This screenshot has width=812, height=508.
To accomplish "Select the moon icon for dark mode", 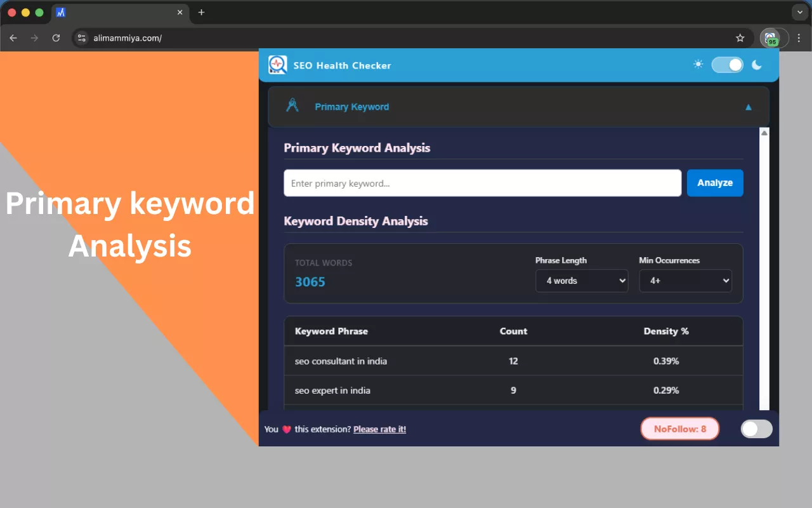I will tap(756, 63).
